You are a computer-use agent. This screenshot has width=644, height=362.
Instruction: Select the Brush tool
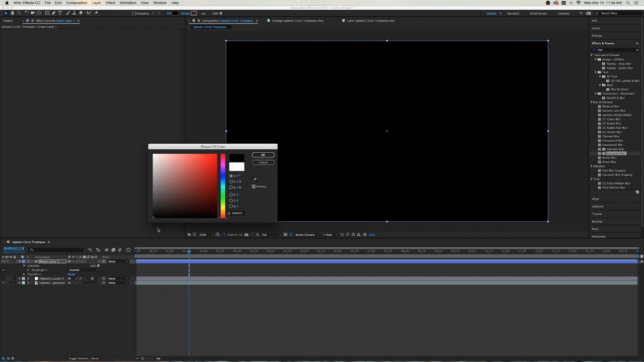coord(68,13)
